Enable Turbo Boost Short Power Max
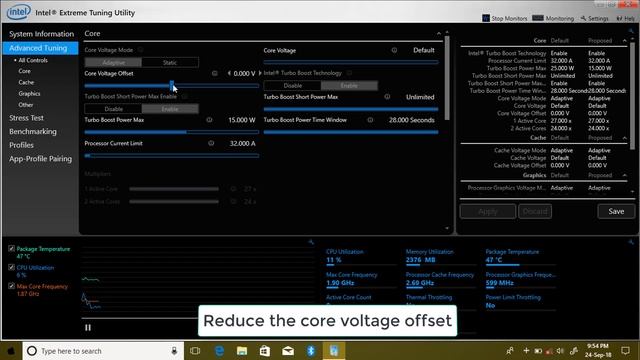640x360 pixels. click(x=170, y=109)
